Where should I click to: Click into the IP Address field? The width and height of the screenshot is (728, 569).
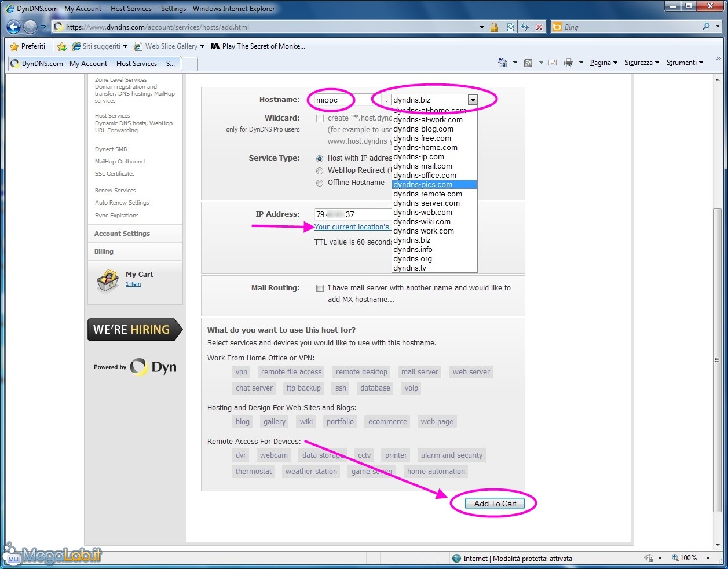pyautogui.click(x=352, y=214)
